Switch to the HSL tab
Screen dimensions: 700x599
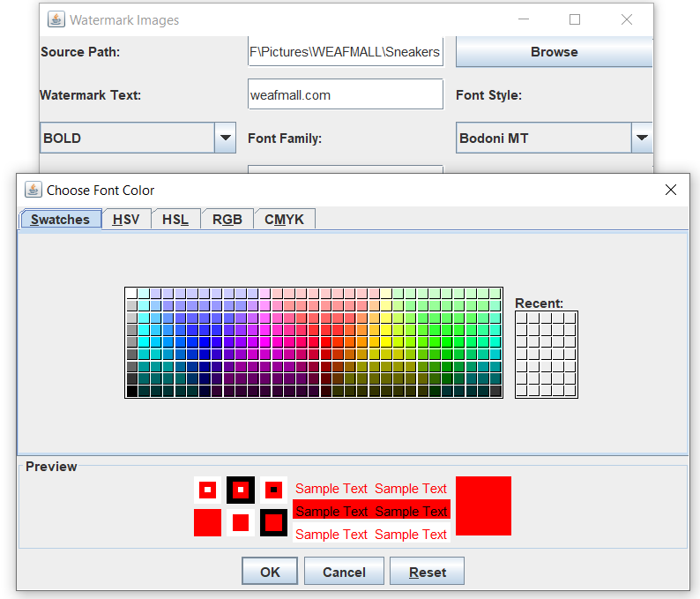click(175, 220)
